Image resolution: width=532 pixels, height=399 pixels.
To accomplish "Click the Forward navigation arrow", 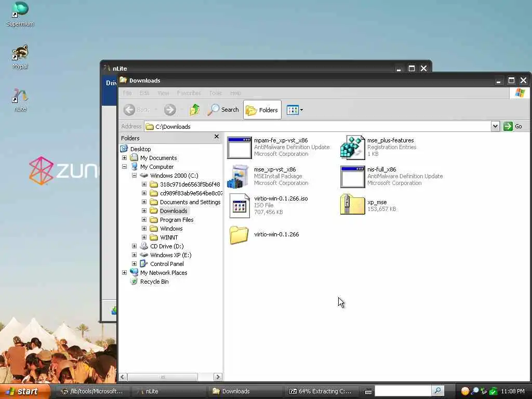I will 170,110.
